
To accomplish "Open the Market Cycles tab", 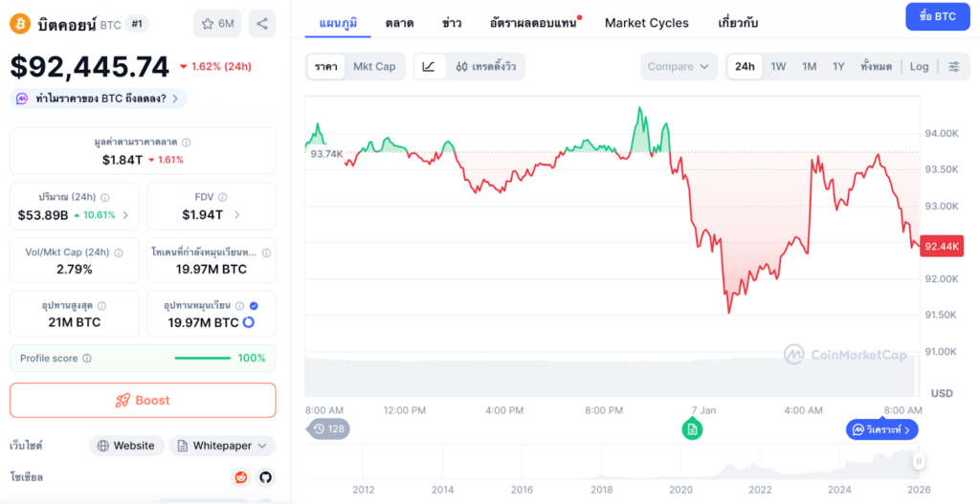I will click(646, 22).
